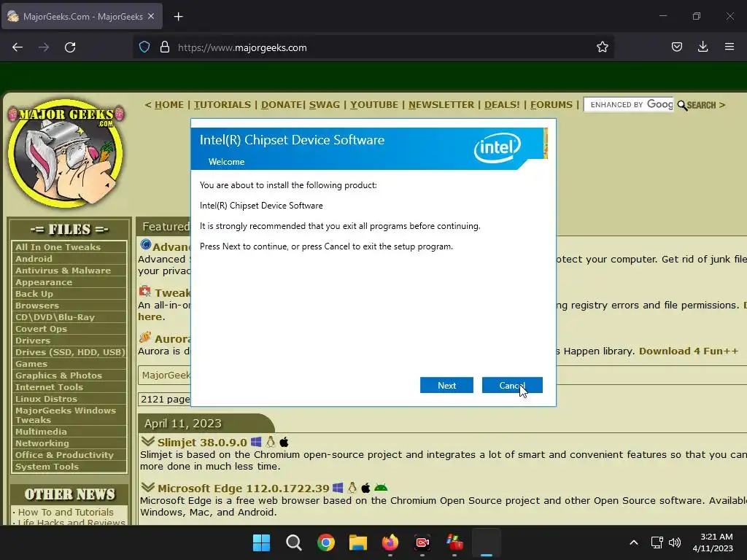Open the FORUMS nav link
This screenshot has height=560, width=747.
[x=551, y=105]
